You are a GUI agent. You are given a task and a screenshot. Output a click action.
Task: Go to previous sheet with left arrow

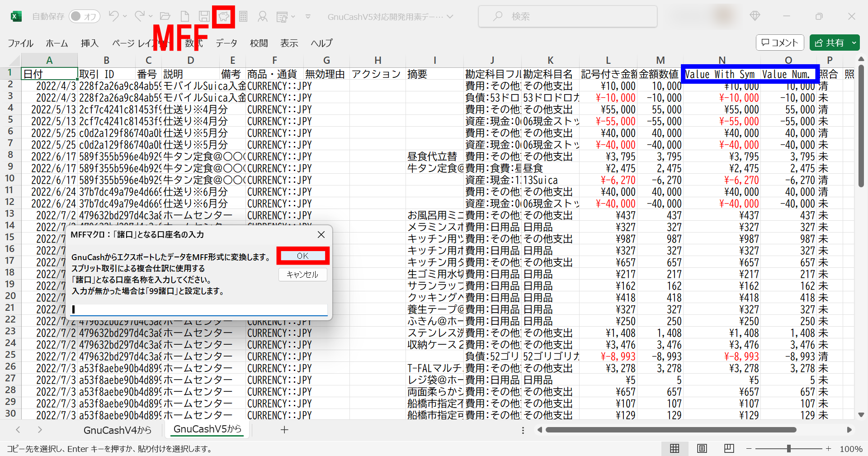[x=18, y=430]
